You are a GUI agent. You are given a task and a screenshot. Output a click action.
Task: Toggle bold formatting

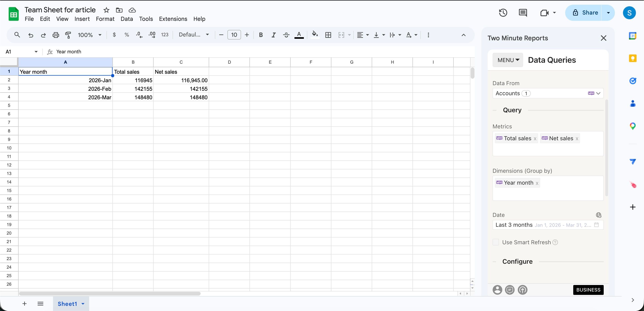[261, 35]
